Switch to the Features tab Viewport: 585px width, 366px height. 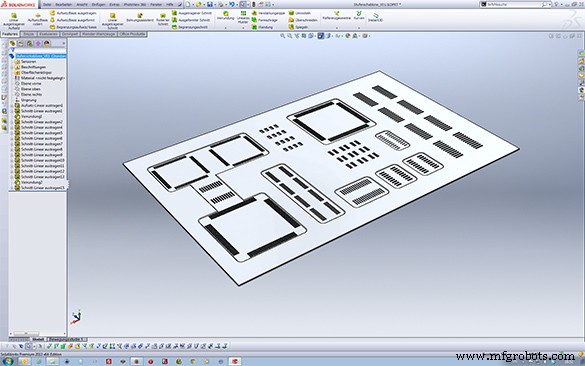pos(10,34)
